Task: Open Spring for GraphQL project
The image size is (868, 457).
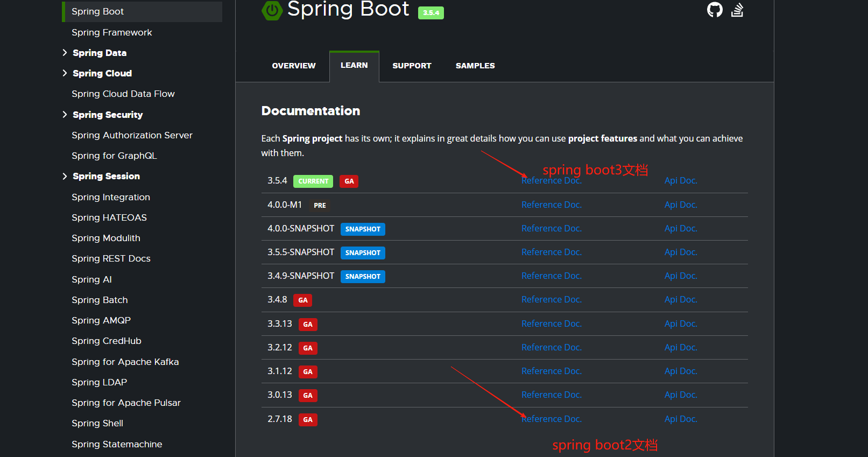Action: pyautogui.click(x=114, y=156)
